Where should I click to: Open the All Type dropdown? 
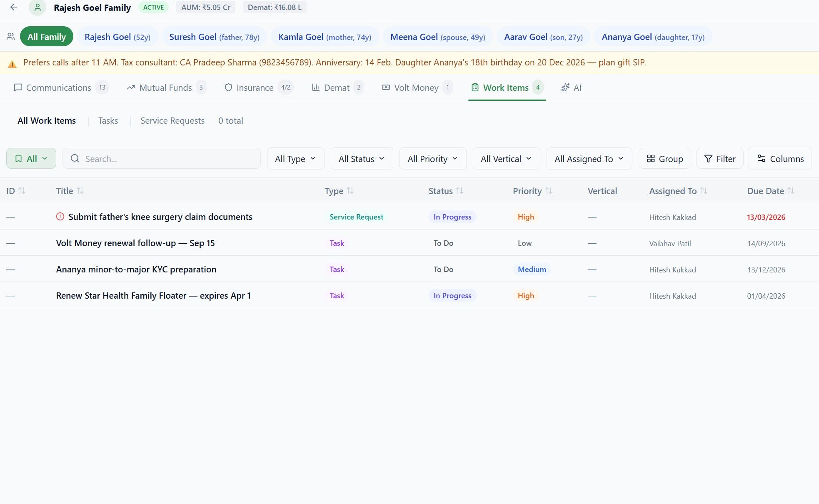(x=295, y=159)
